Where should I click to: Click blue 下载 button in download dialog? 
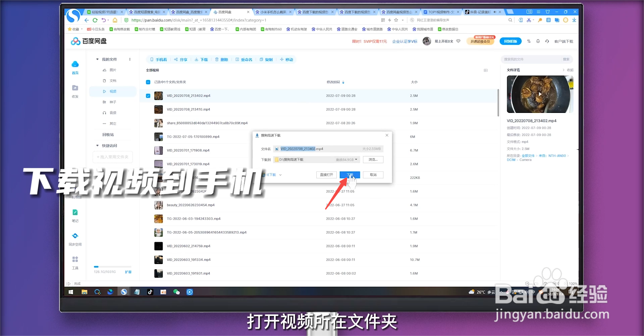pos(350,175)
